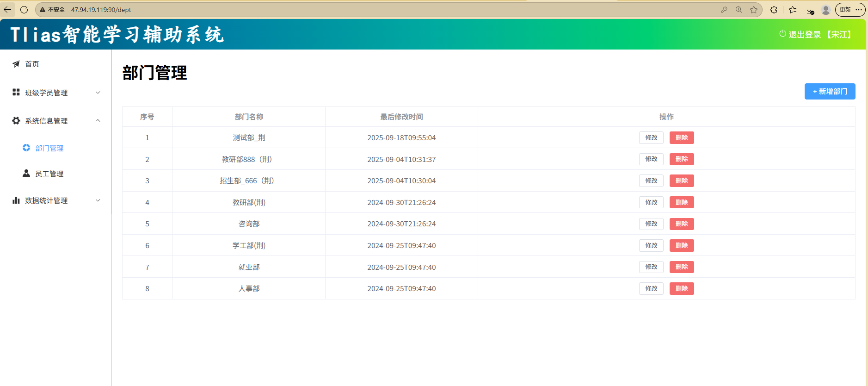Delete the 咨询部 department row
868x386 pixels.
point(682,224)
